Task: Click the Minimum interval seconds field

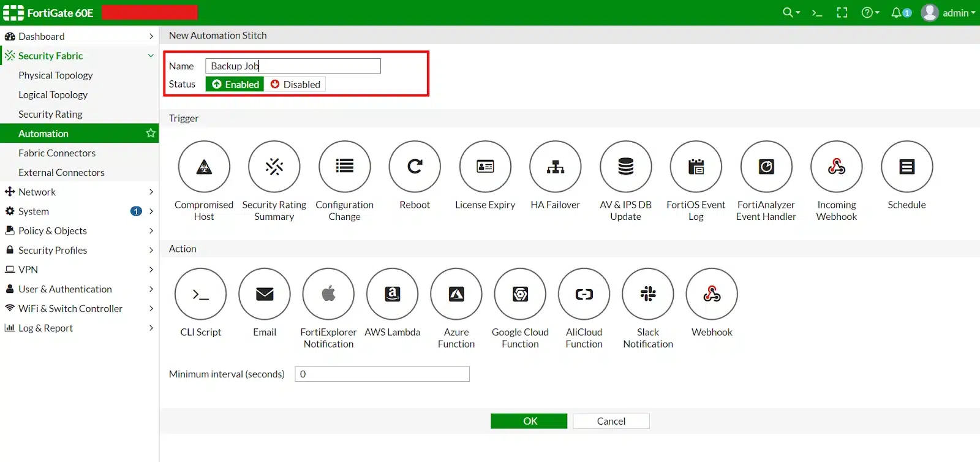Action: coord(382,374)
